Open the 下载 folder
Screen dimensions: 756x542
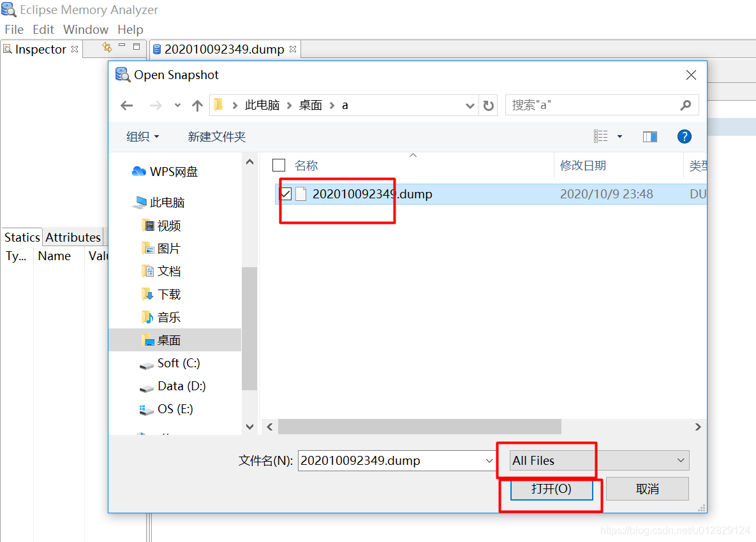coord(161,295)
